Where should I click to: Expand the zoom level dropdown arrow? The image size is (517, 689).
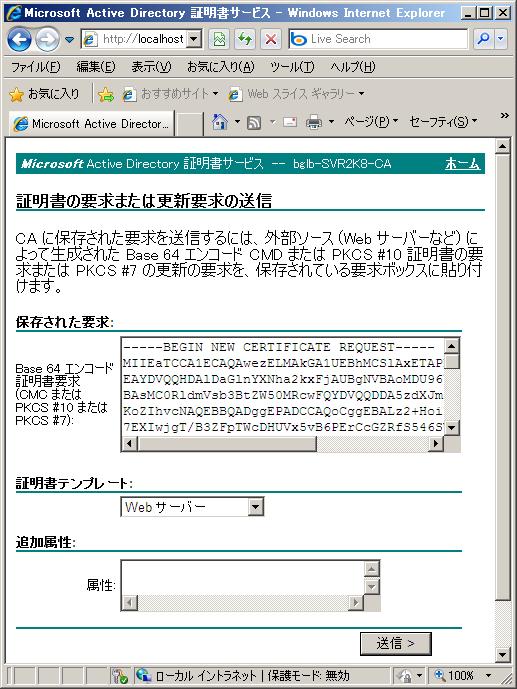488,675
